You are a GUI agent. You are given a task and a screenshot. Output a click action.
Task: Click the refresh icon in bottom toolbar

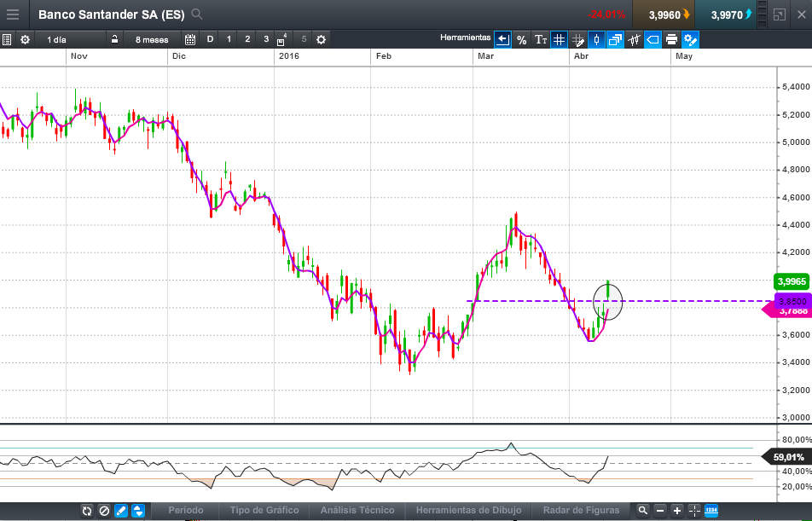pyautogui.click(x=86, y=511)
